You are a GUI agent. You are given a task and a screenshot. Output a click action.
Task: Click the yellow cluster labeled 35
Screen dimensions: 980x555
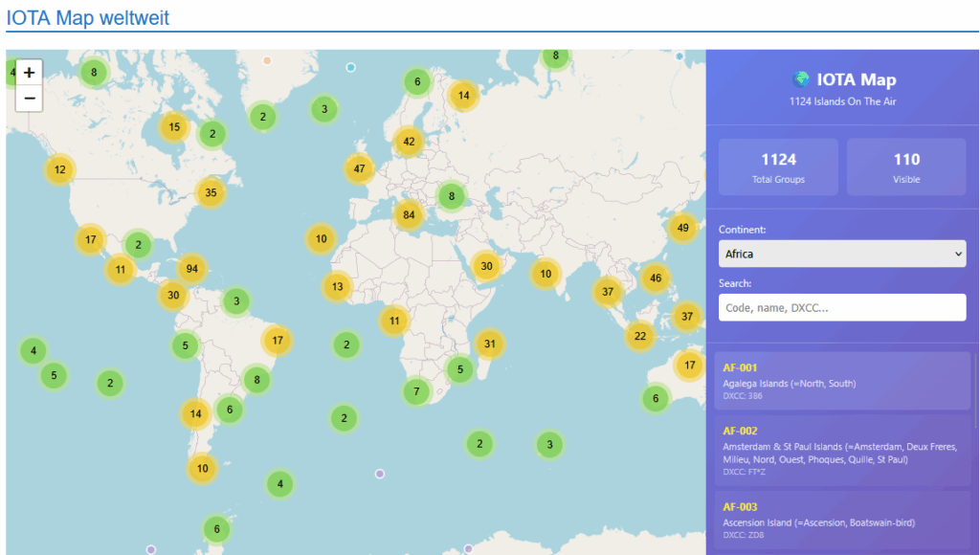coord(211,192)
